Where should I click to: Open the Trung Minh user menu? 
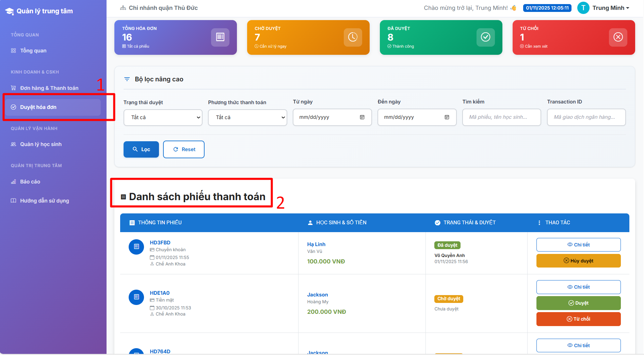tap(611, 8)
